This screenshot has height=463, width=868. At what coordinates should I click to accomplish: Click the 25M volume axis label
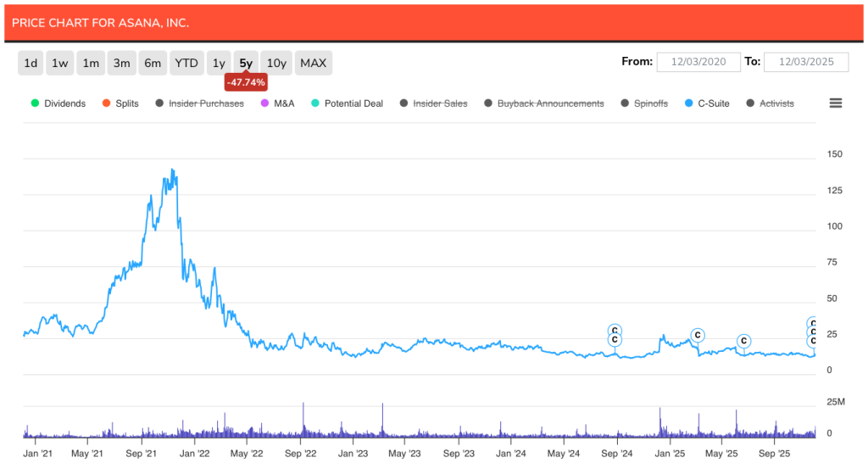[x=835, y=402]
